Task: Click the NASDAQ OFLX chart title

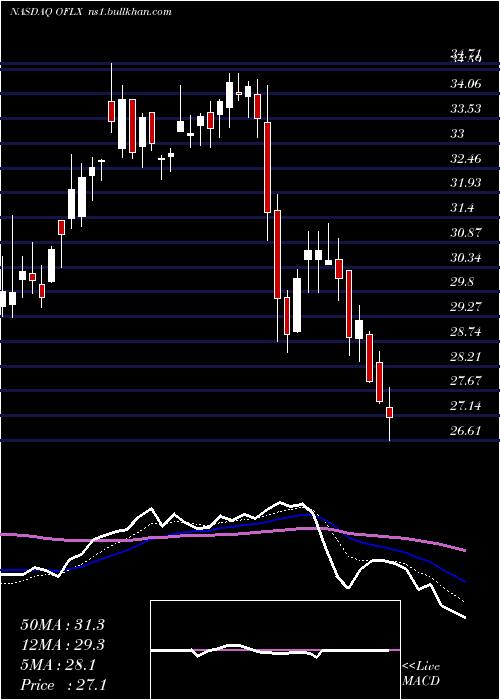Action: pyautogui.click(x=46, y=12)
